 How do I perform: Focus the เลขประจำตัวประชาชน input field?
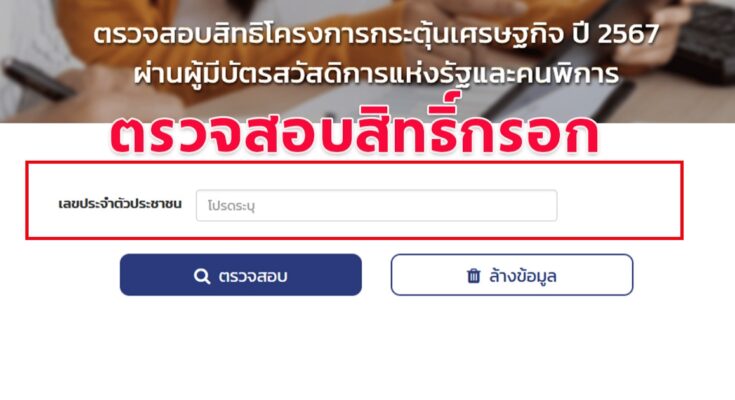[x=376, y=205]
